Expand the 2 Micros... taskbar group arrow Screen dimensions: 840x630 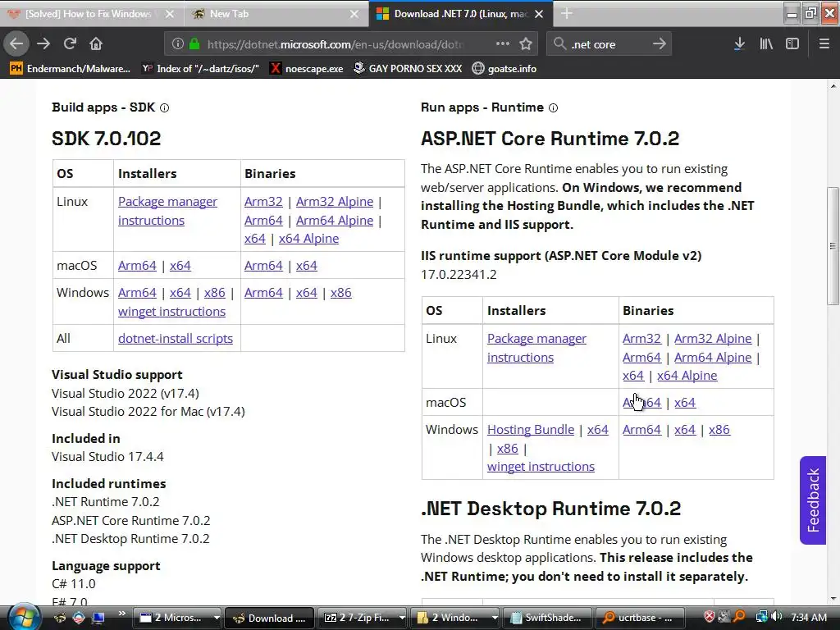coord(217,618)
